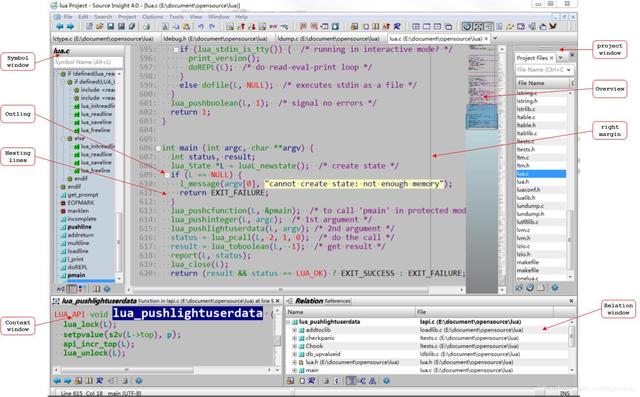This screenshot has height=397, width=640.
Task: Toggle A-Z alphabetical sort in symbol window
Action: coord(60,289)
